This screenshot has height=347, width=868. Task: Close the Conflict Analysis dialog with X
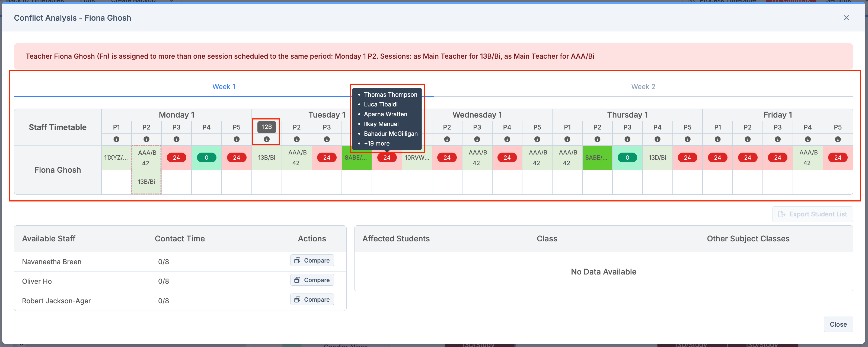(846, 18)
